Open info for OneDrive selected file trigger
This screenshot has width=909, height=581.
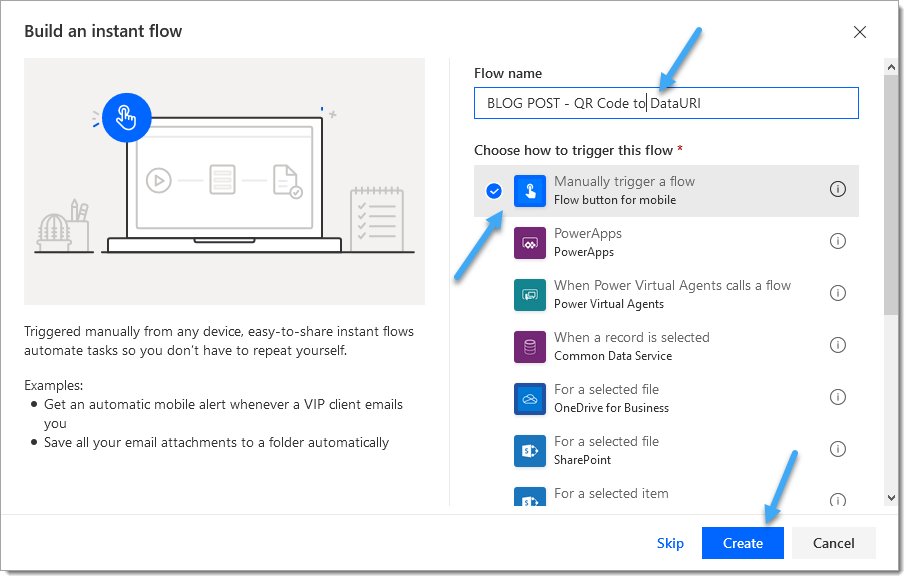[838, 397]
